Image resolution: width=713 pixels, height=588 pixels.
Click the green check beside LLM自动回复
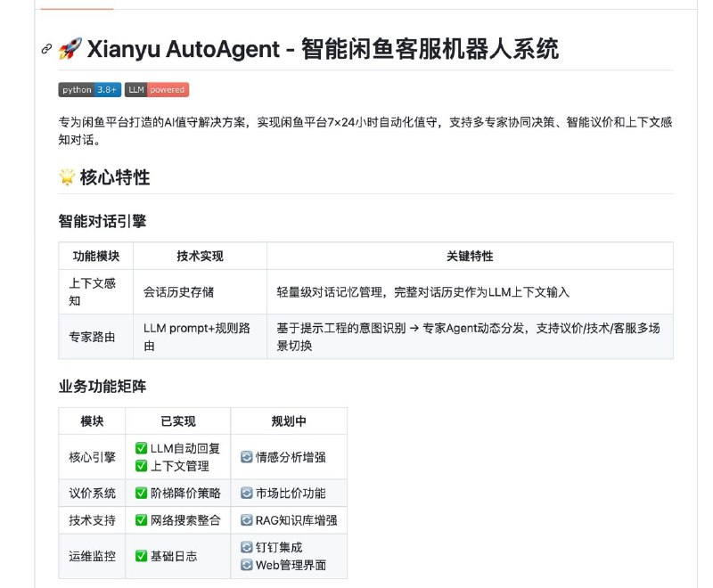pos(142,448)
